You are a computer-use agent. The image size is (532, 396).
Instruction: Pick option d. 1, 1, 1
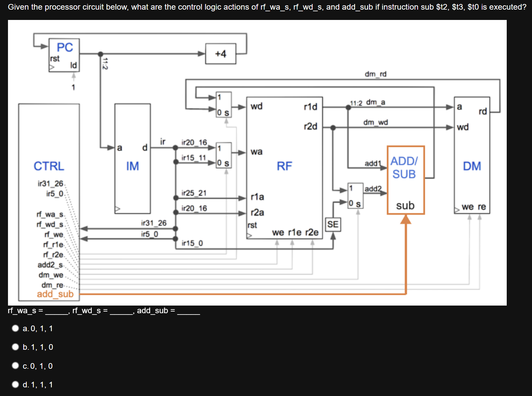[x=15, y=384]
